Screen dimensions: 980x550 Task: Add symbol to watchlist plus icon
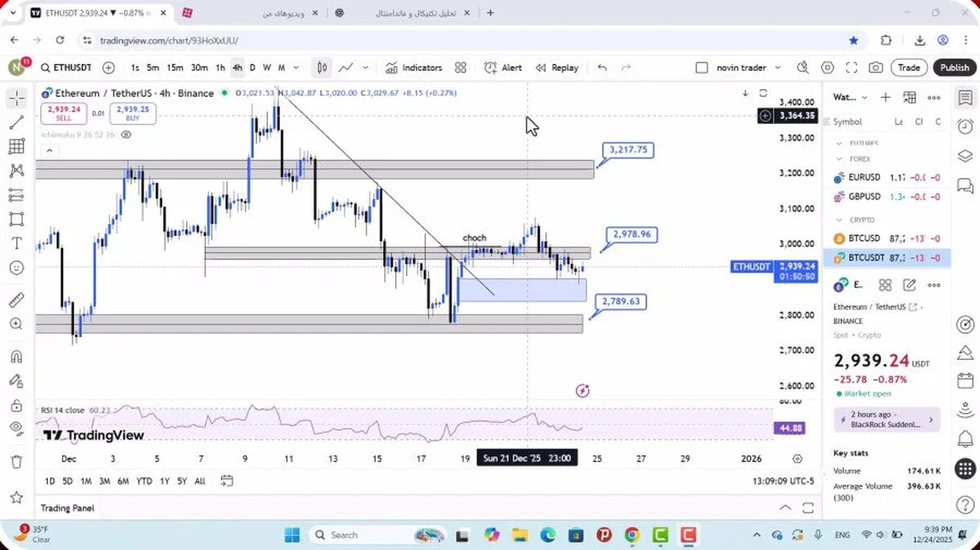pos(885,97)
